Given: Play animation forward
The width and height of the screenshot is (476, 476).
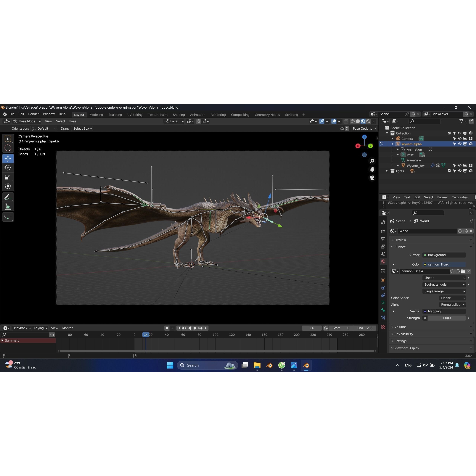Looking at the screenshot, I should (x=195, y=328).
